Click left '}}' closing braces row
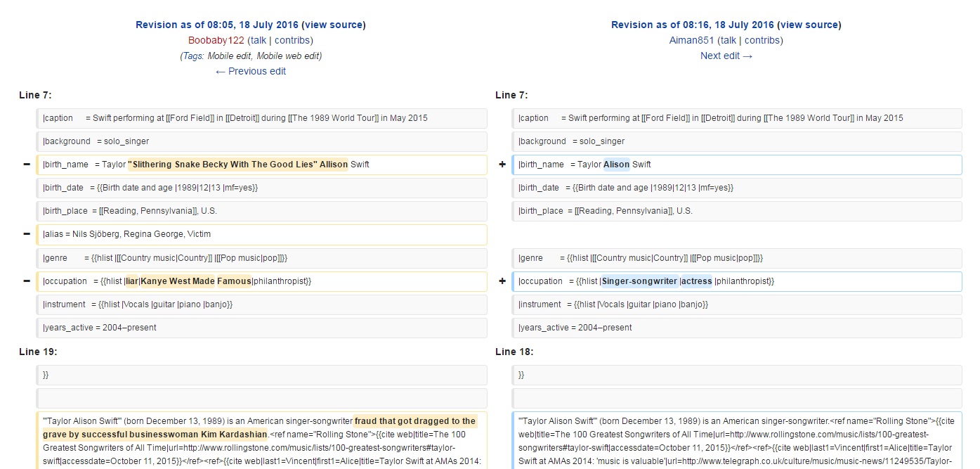Screen dimensions: 980x469 [x=261, y=375]
